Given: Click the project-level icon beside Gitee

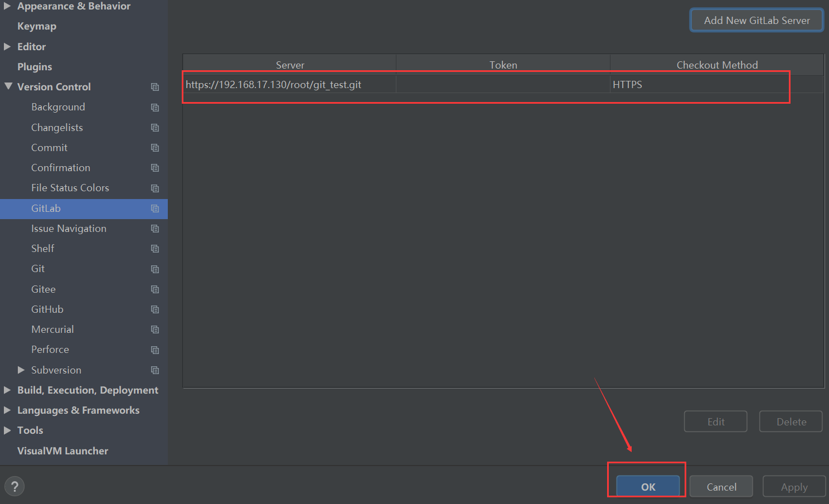Looking at the screenshot, I should (155, 289).
